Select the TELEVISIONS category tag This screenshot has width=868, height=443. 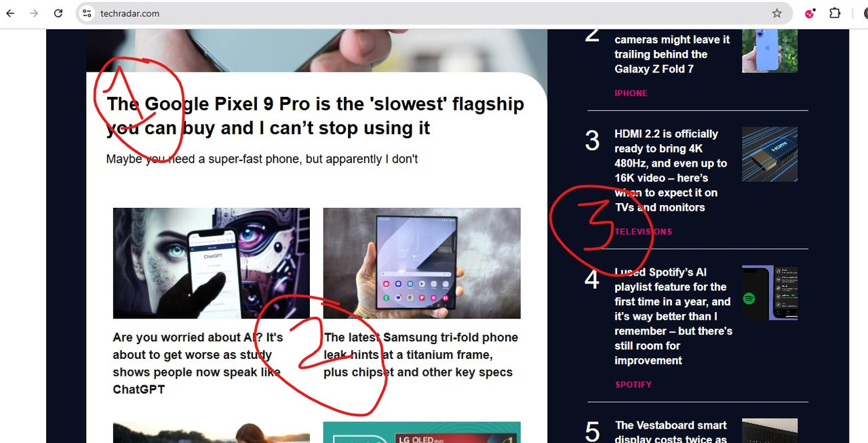643,232
